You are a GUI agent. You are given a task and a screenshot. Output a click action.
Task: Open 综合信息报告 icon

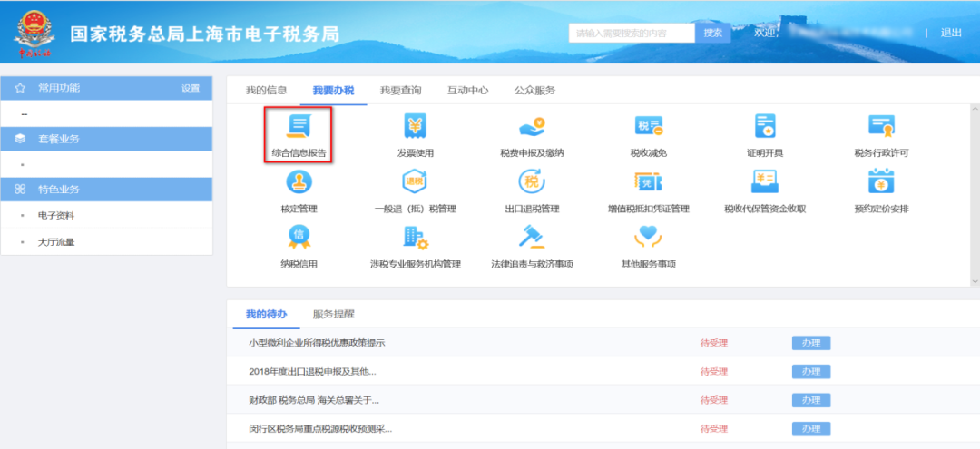(x=299, y=127)
